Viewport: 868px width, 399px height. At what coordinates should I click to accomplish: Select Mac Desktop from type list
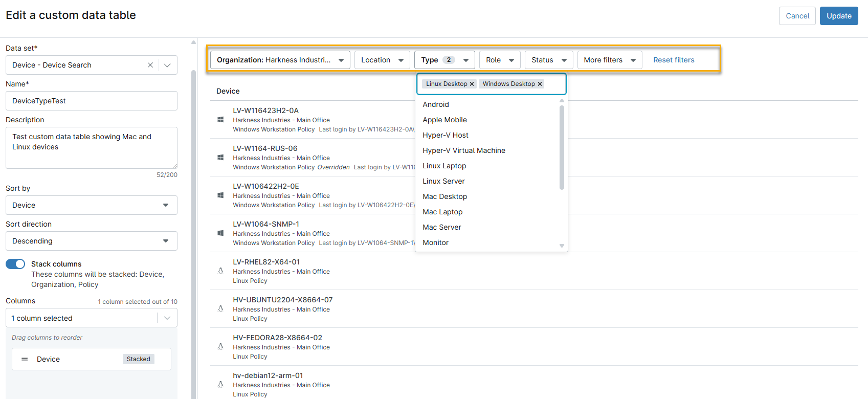[444, 196]
